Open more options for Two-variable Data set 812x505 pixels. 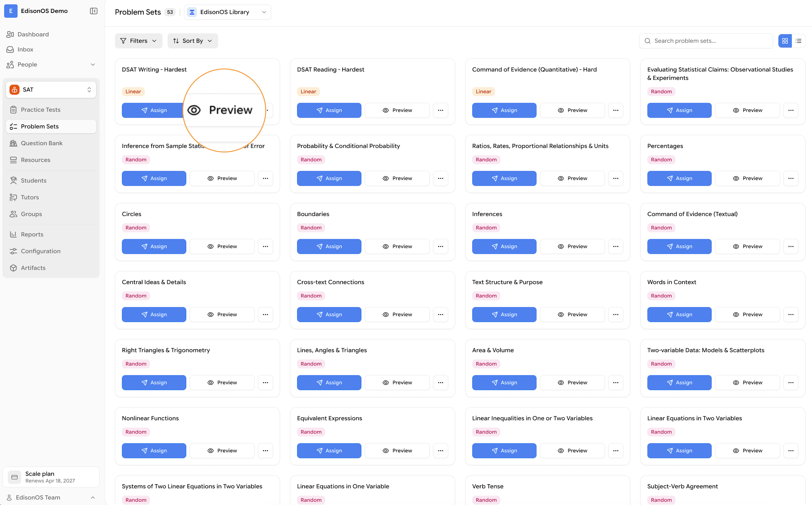tap(791, 383)
